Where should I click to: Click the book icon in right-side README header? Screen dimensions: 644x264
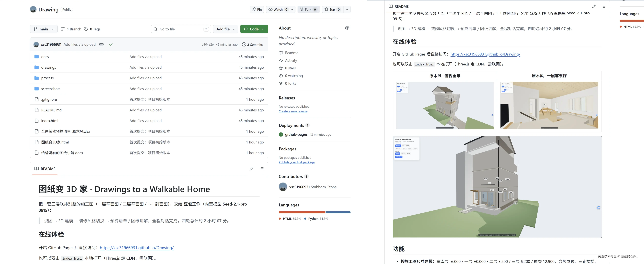[x=391, y=6]
